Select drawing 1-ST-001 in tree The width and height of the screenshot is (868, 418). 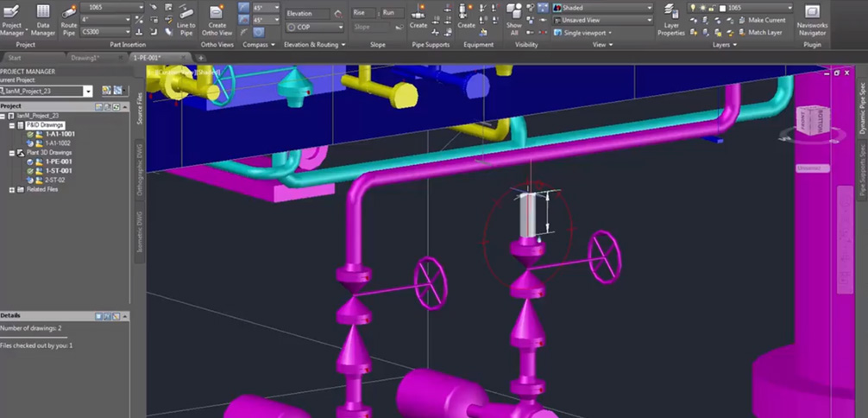tap(59, 171)
